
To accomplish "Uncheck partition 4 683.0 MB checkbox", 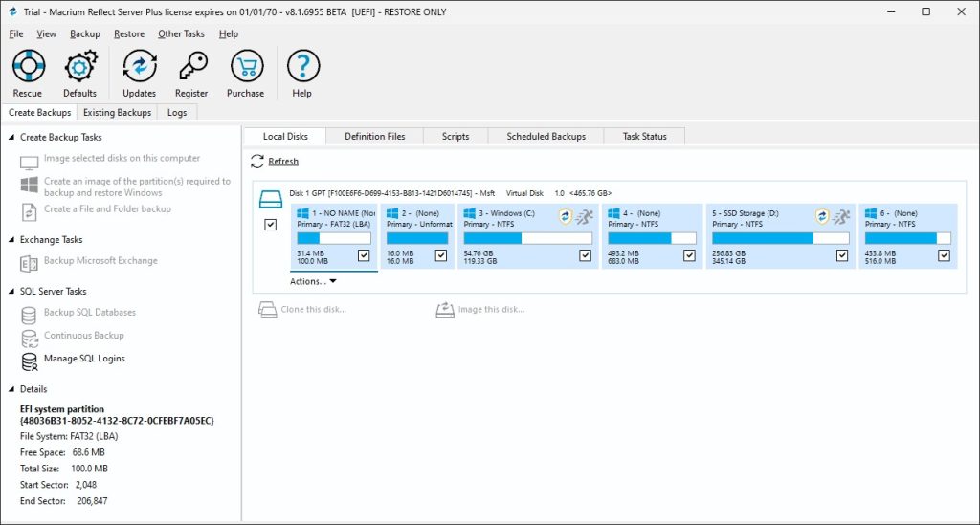I will coord(689,255).
